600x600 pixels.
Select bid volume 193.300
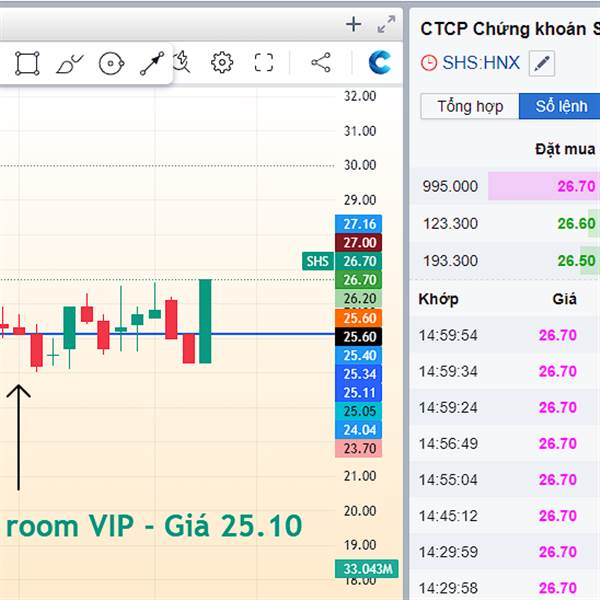(x=450, y=261)
